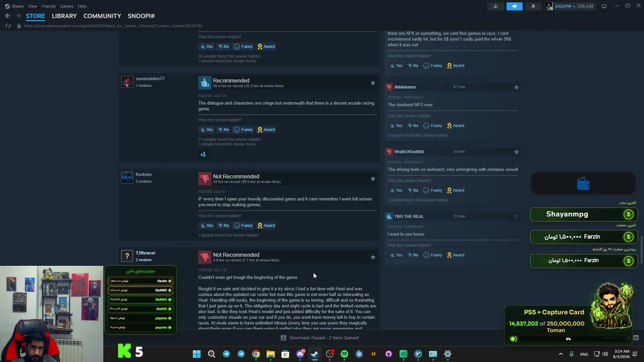
Task: Give an Award to didolukanov's review
Action: (x=455, y=126)
